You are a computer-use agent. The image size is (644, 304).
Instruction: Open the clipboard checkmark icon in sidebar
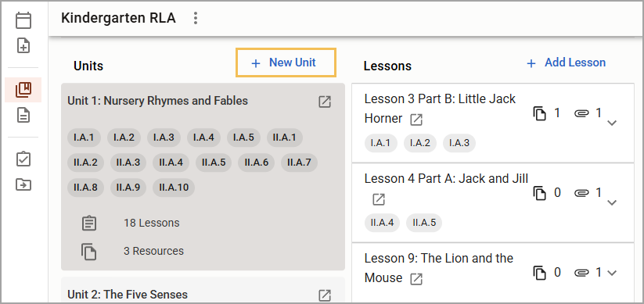23,159
